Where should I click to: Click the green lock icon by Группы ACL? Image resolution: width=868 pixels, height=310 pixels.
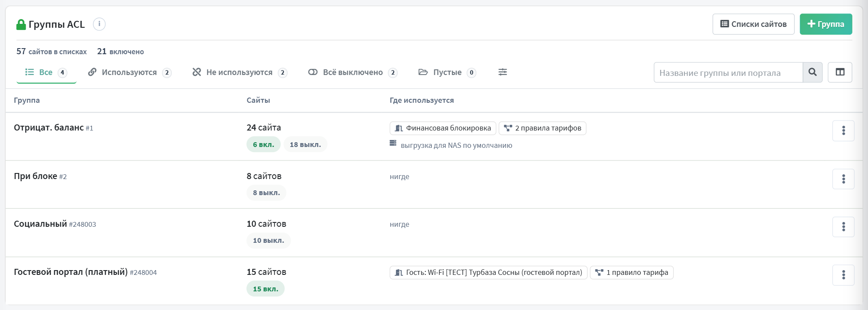coord(21,24)
